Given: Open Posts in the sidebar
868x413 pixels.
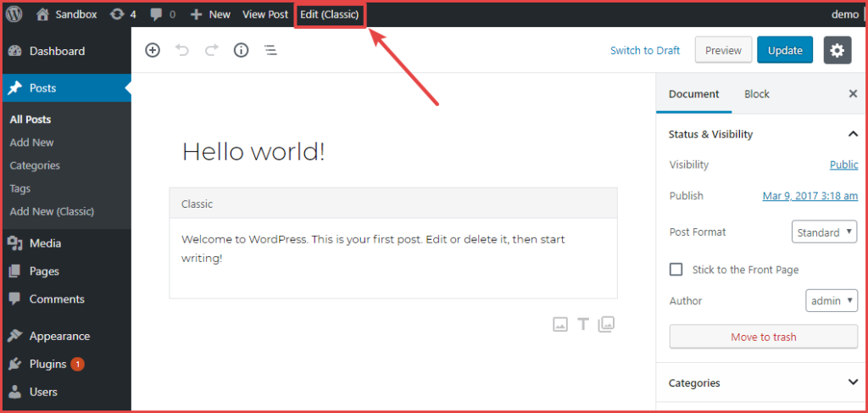Looking at the screenshot, I should [x=66, y=88].
